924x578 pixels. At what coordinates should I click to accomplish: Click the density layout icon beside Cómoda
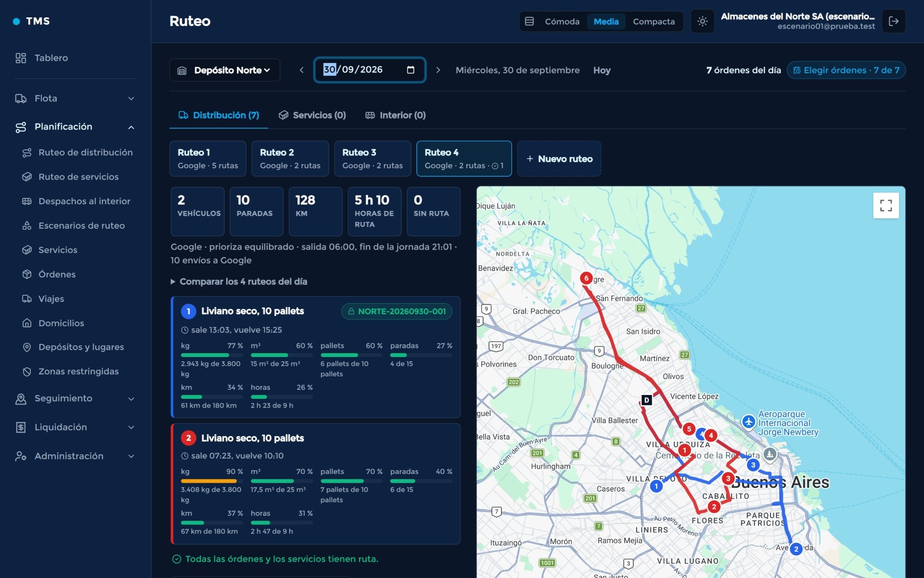tap(529, 21)
